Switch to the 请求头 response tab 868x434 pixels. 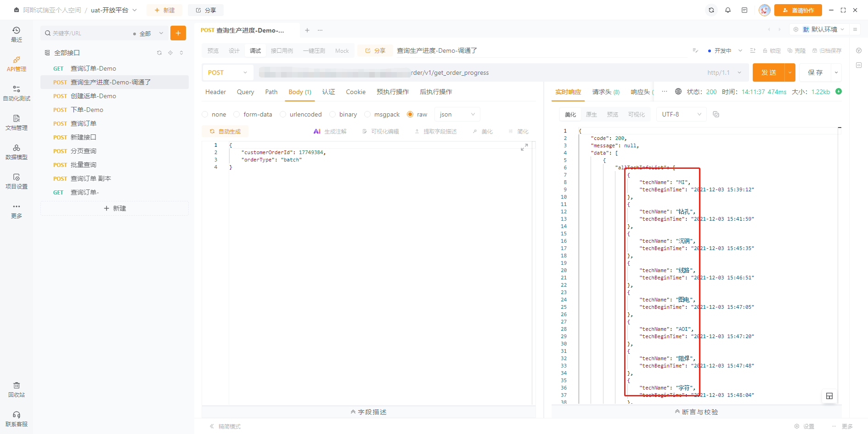pyautogui.click(x=605, y=92)
